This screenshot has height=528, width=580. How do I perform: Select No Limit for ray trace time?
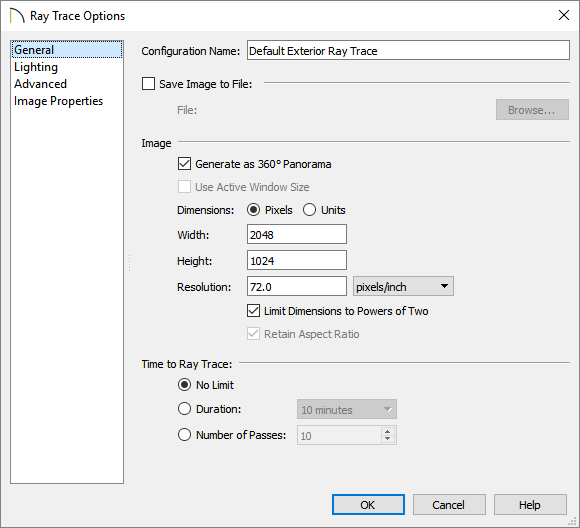[184, 385]
